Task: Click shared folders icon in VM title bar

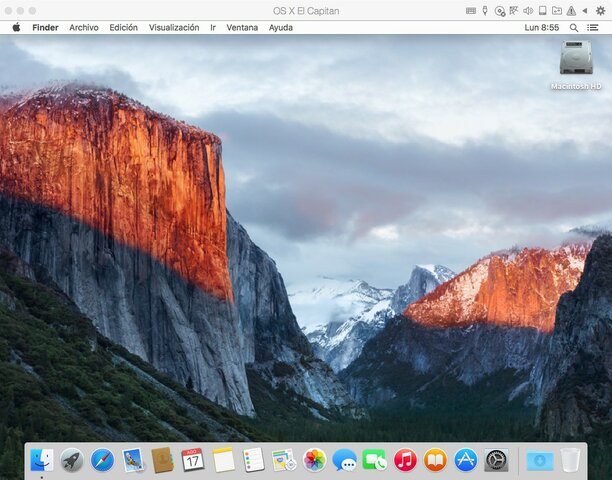Action: (x=557, y=11)
